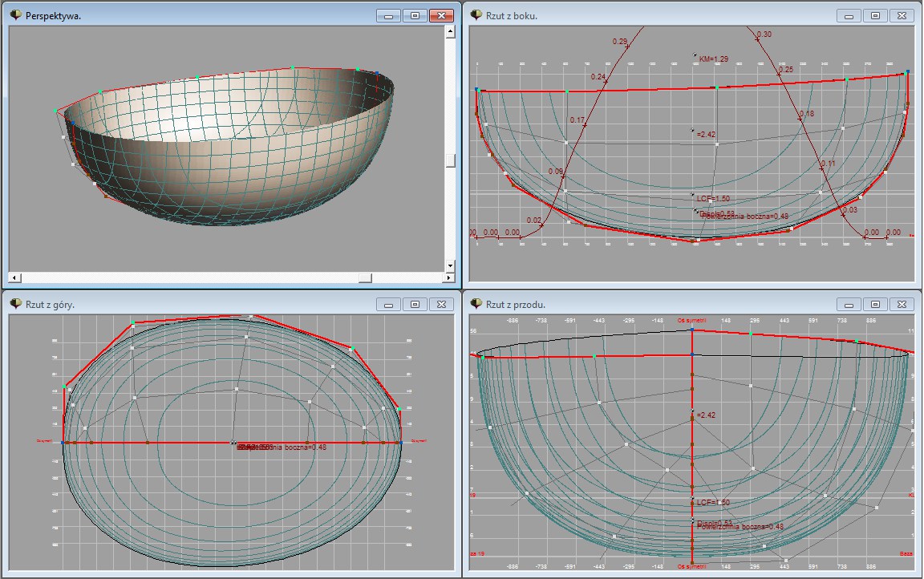Click -148 on the upper front view ruler
The image size is (924, 579).
(x=657, y=321)
